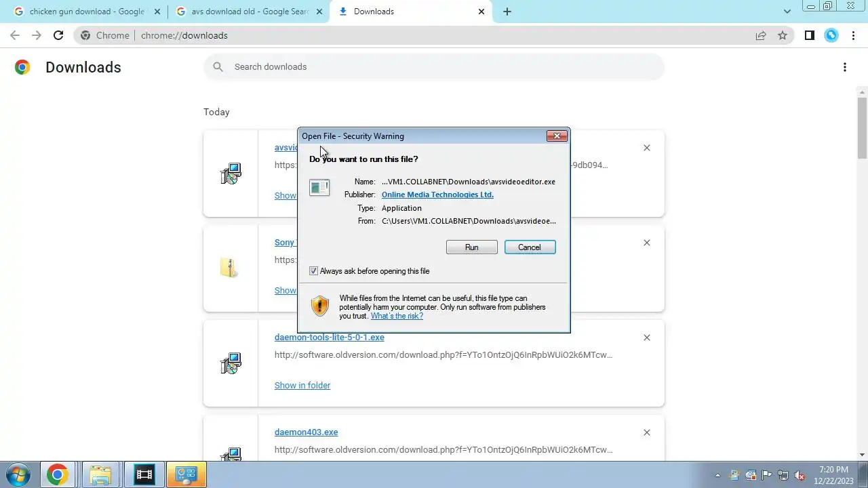The width and height of the screenshot is (868, 488).
Task: Open Windows Explorer from the taskbar
Action: 100,474
